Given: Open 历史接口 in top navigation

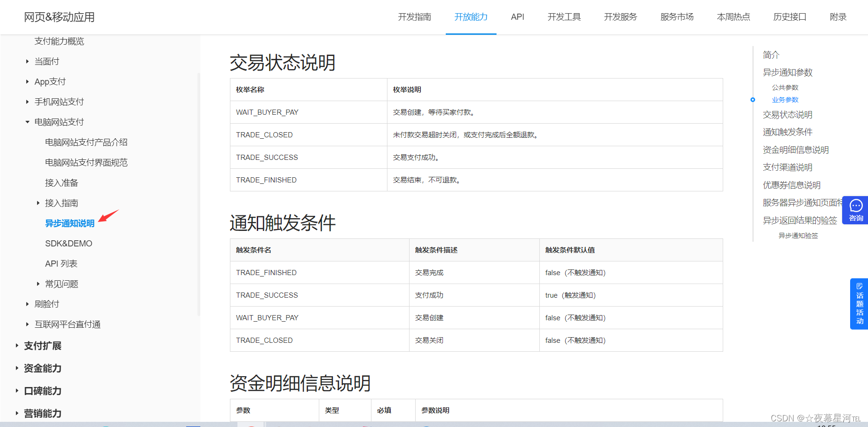Looking at the screenshot, I should pyautogui.click(x=789, y=17).
